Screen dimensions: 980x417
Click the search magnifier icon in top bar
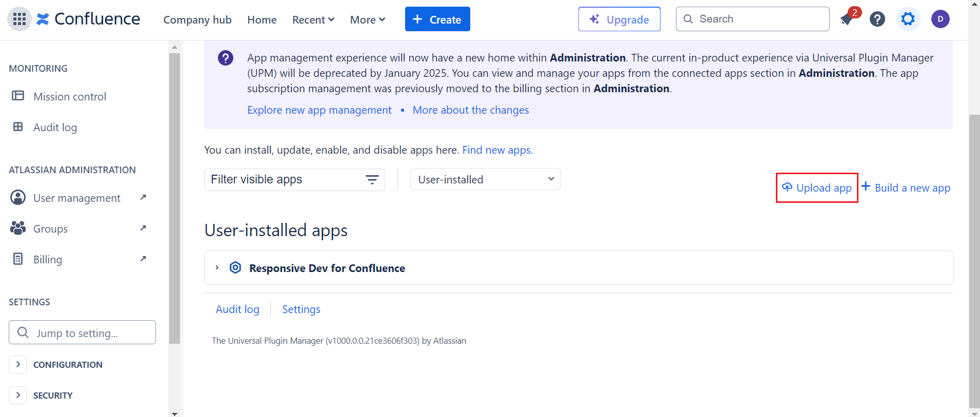click(x=688, y=19)
